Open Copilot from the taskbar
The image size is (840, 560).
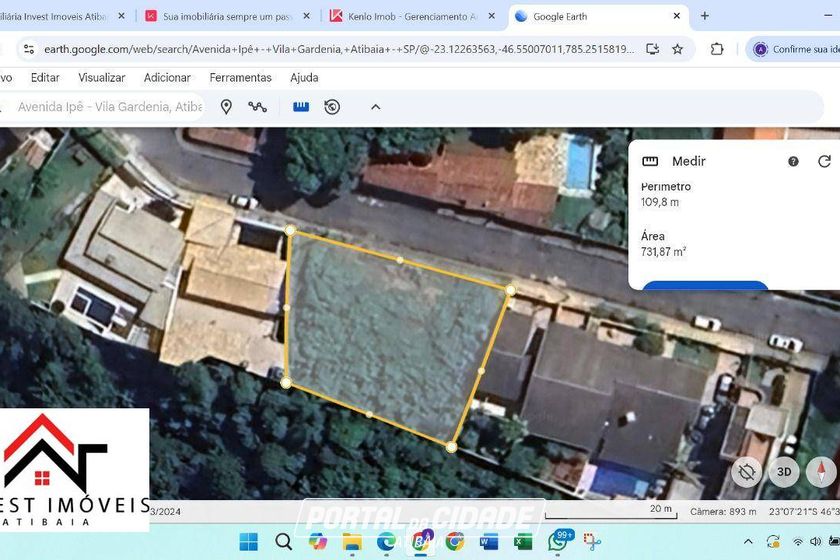coord(318,542)
